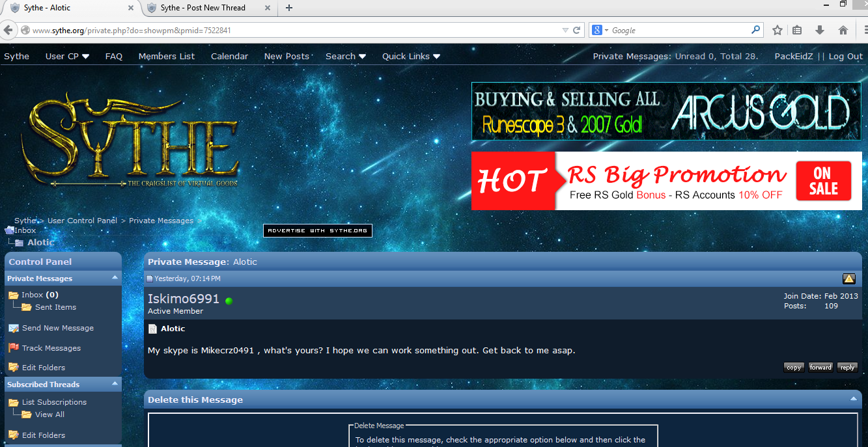This screenshot has width=868, height=447.
Task: Collapse the Subscribed Threads sidebar section
Action: click(x=115, y=383)
